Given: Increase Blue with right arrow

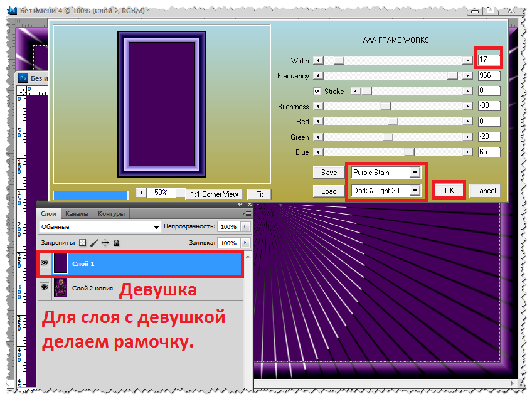Looking at the screenshot, I should pos(467,152).
